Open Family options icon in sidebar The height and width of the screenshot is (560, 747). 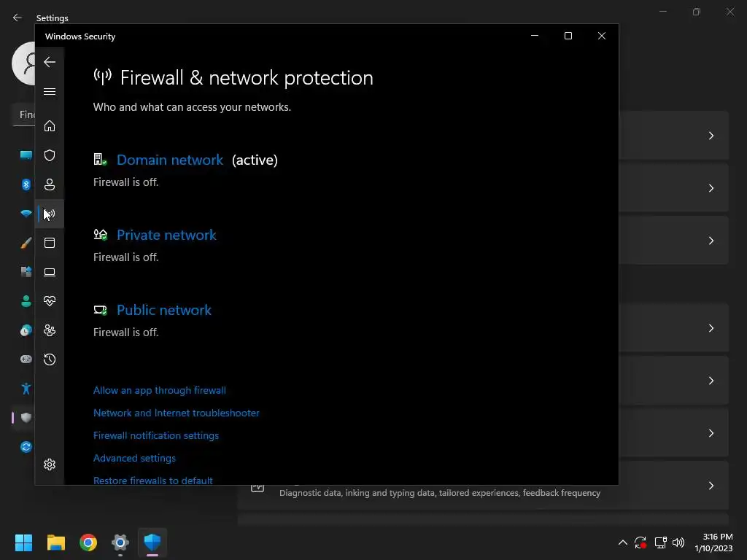tap(50, 330)
